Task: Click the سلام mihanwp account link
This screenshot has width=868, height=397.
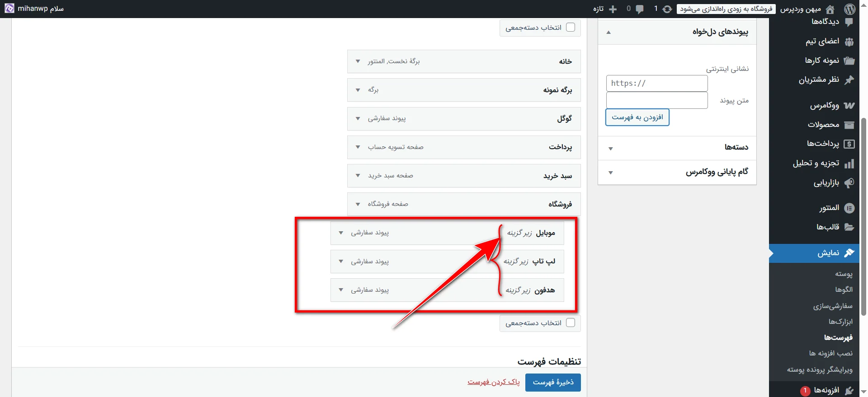Action: point(41,9)
